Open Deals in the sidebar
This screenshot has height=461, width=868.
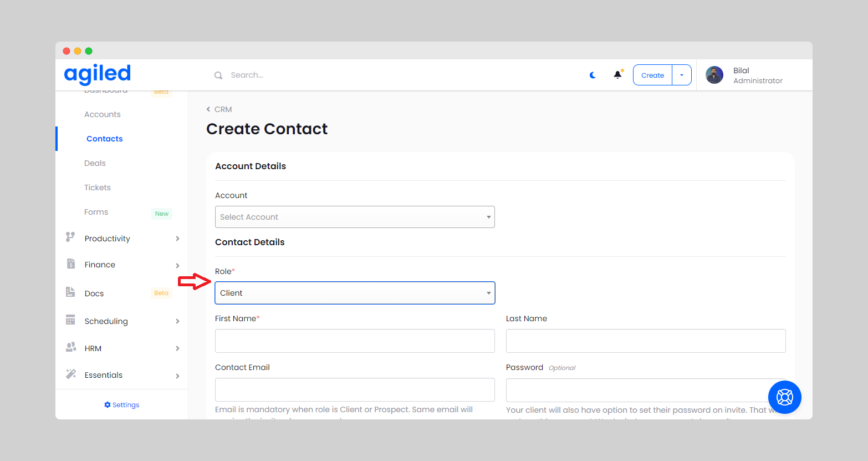click(95, 163)
